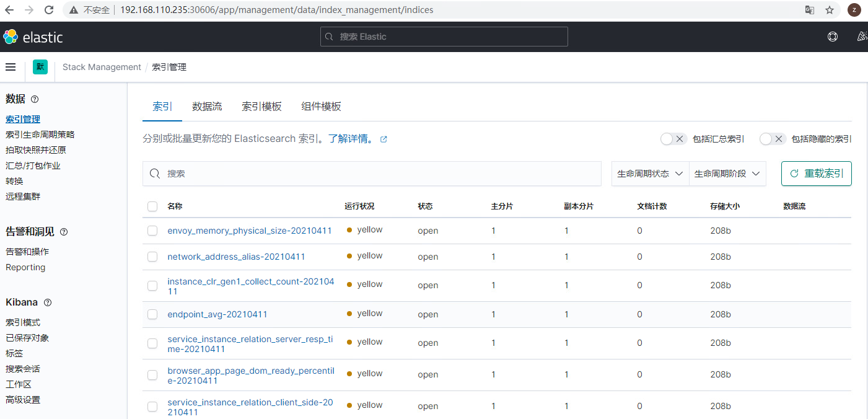The height and width of the screenshot is (419, 868).
Task: Click help icon beside 告警和洞见 heading
Action: (x=64, y=232)
